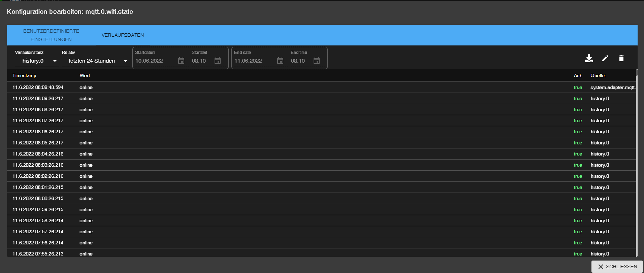This screenshot has height=273, width=644.
Task: Select row with timestamp 07:56:26.214
Action: tap(321, 243)
